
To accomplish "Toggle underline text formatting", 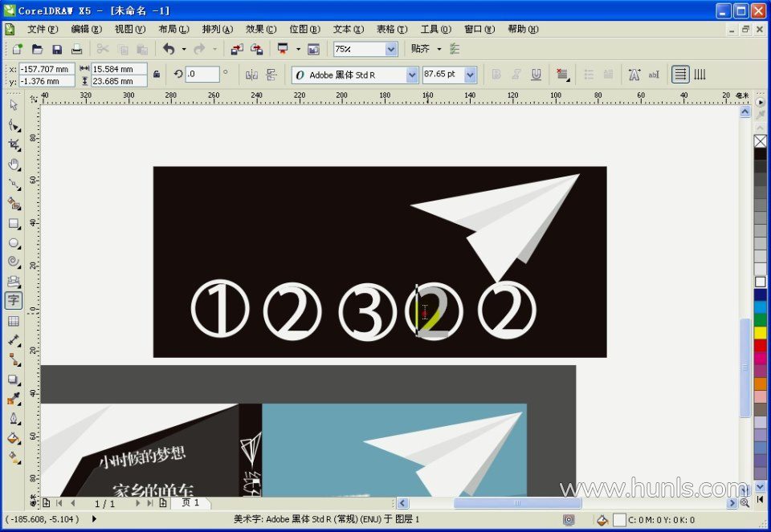I will pyautogui.click(x=536, y=75).
